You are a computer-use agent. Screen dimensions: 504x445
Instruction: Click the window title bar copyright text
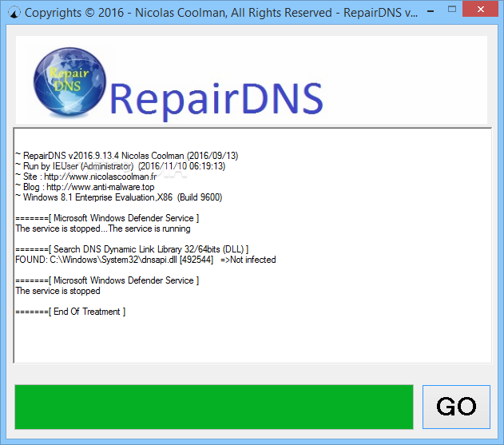pyautogui.click(x=221, y=13)
